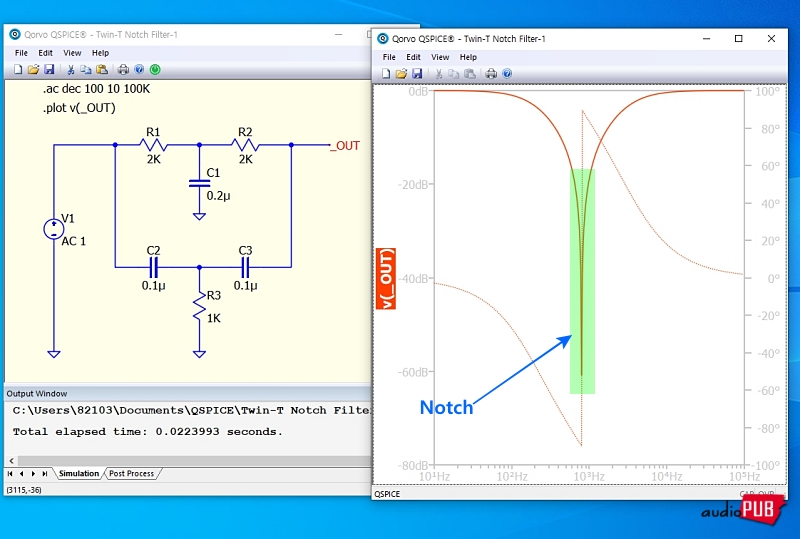Open Help menu in waveform window
This screenshot has height=539, width=800.
click(468, 57)
